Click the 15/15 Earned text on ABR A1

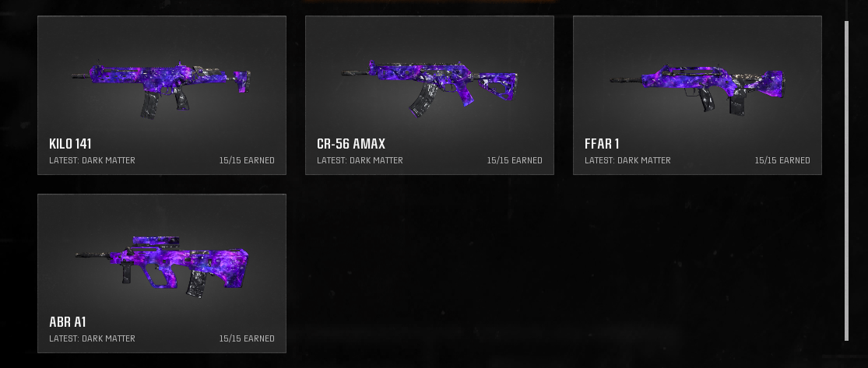pos(247,338)
